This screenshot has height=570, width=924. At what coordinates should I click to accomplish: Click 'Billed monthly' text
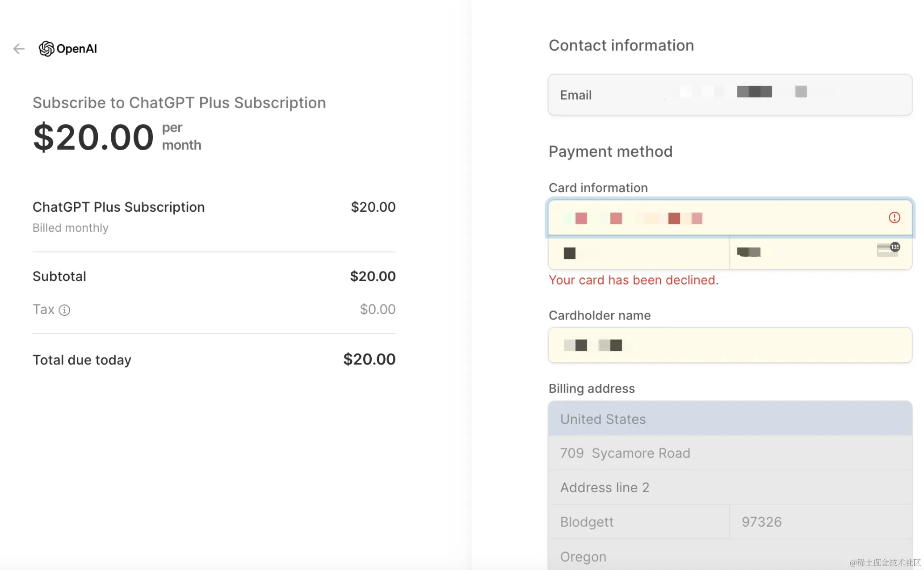click(x=71, y=228)
